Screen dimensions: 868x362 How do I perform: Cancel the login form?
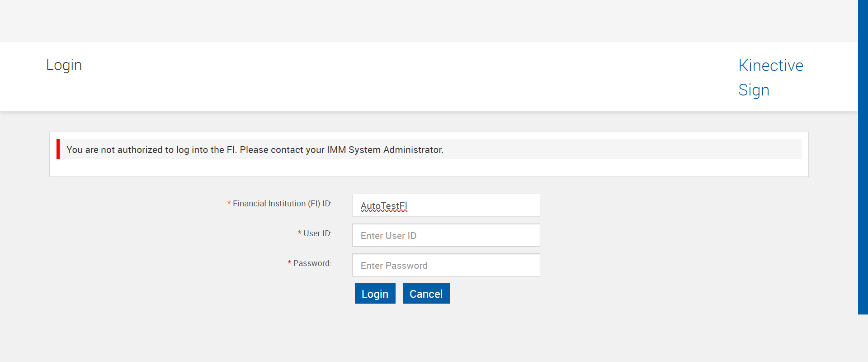point(426,294)
